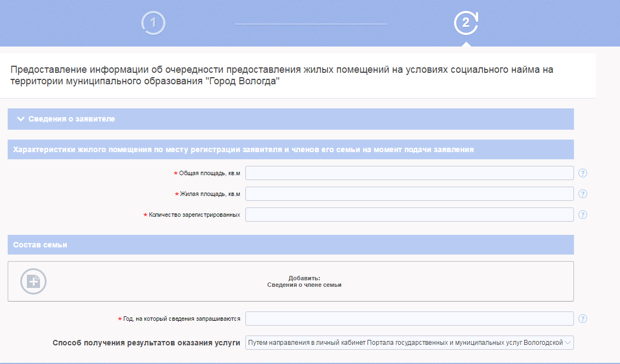Click the Общая площадь, кв.м label
This screenshot has width=620, height=364.
point(209,174)
